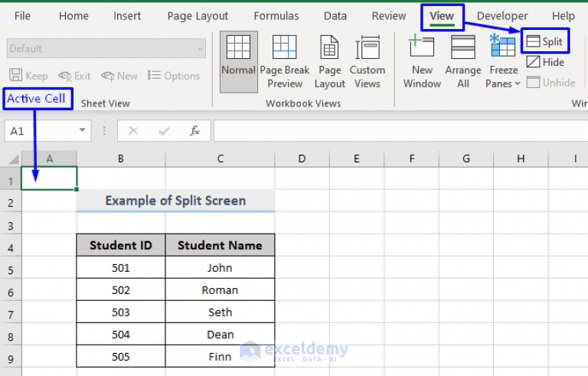Select Normal workbook view
588x376 pixels.
pos(239,62)
